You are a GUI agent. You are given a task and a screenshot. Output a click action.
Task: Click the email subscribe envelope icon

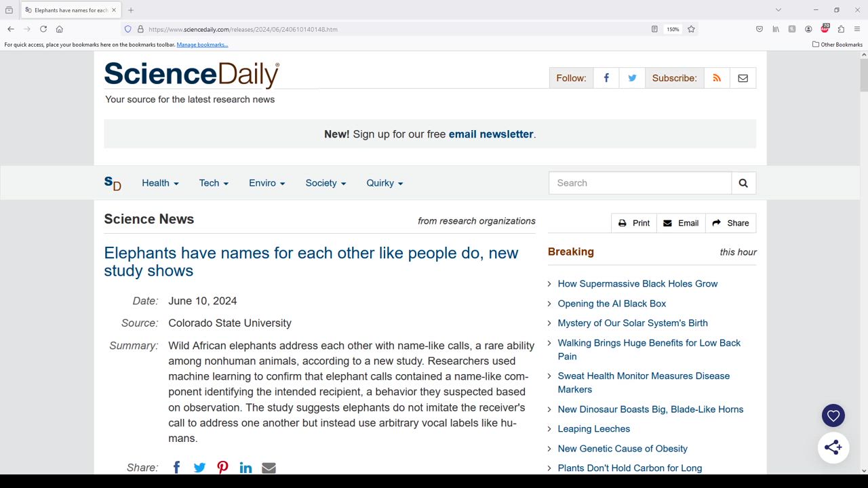(x=743, y=78)
